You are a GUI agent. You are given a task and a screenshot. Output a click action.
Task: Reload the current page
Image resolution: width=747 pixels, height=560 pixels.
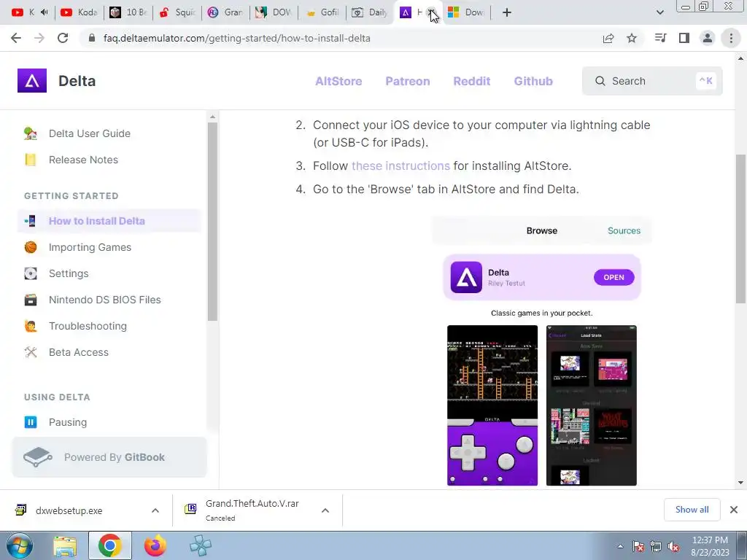(x=63, y=38)
